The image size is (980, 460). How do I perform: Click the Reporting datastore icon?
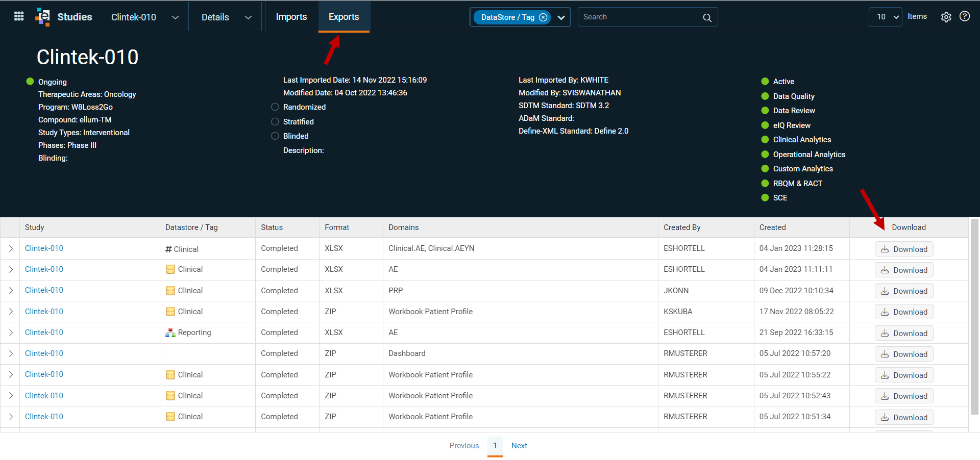pyautogui.click(x=170, y=333)
